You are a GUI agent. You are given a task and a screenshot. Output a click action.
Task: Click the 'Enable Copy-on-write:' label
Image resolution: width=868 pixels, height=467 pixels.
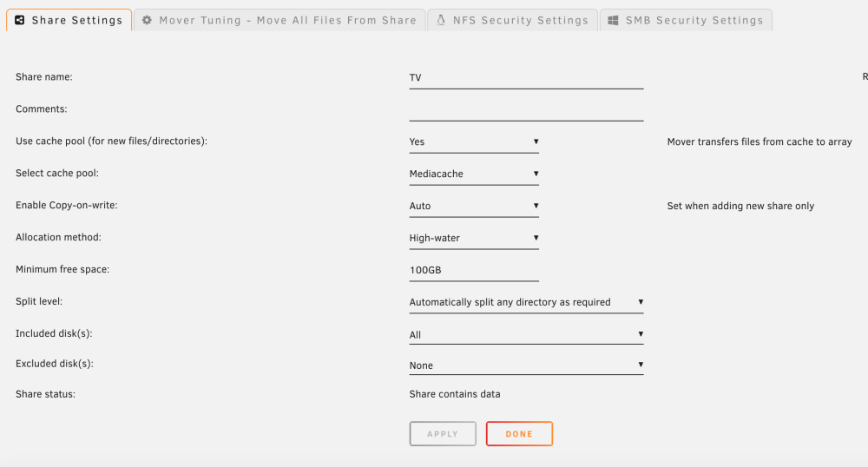pos(67,205)
